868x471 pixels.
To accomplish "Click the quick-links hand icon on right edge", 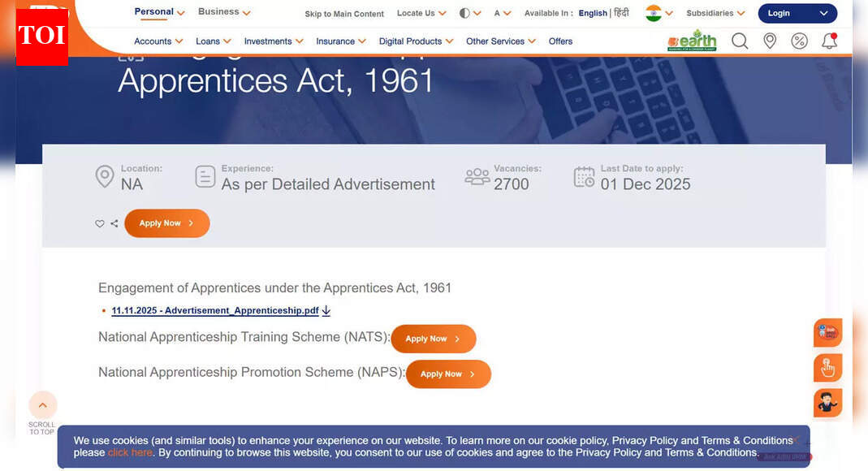I will click(x=827, y=367).
